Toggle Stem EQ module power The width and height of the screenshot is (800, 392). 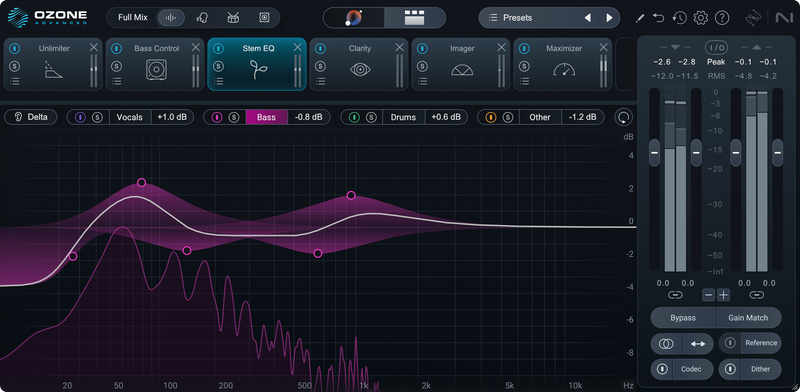(219, 48)
